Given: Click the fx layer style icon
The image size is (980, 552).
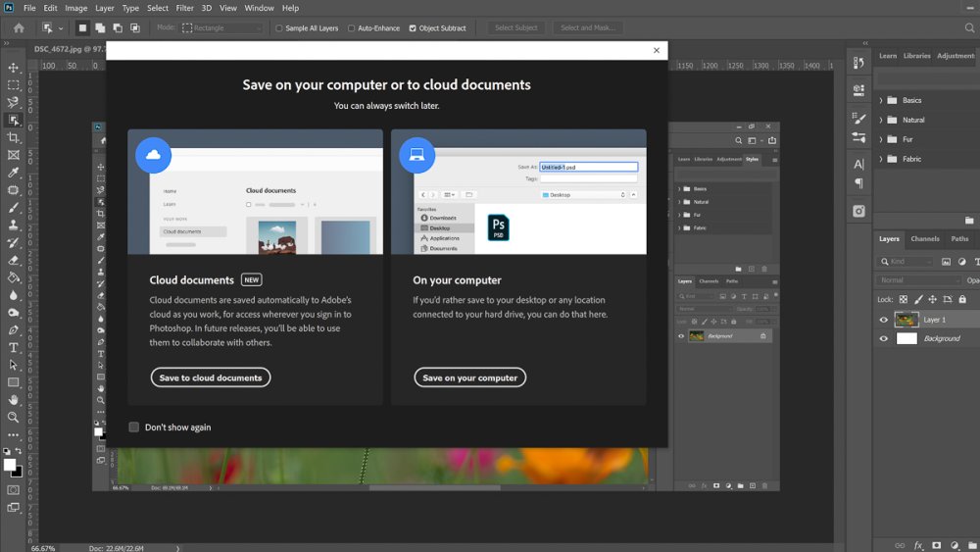Looking at the screenshot, I should [x=918, y=546].
